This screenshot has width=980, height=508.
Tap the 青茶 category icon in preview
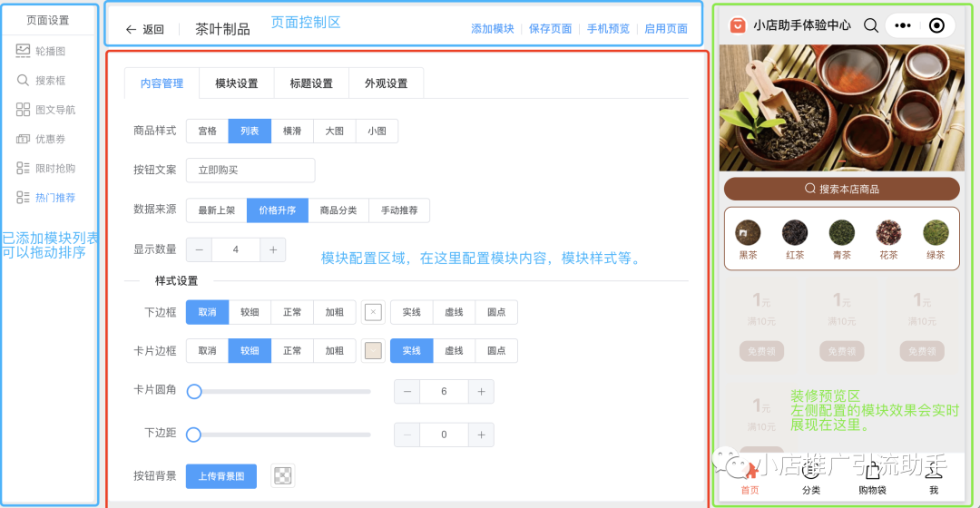[x=842, y=232]
